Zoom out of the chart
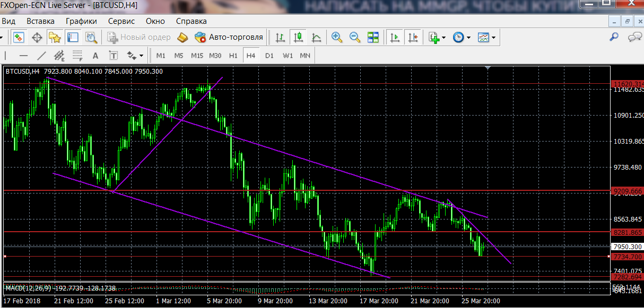Viewport: 644px width, 308px height. tap(354, 37)
